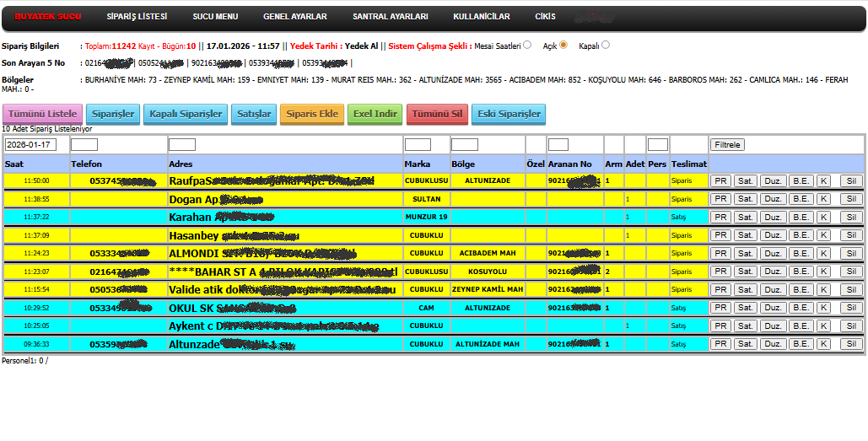Go to SANTRAL AYARLARI menu item

(390, 17)
